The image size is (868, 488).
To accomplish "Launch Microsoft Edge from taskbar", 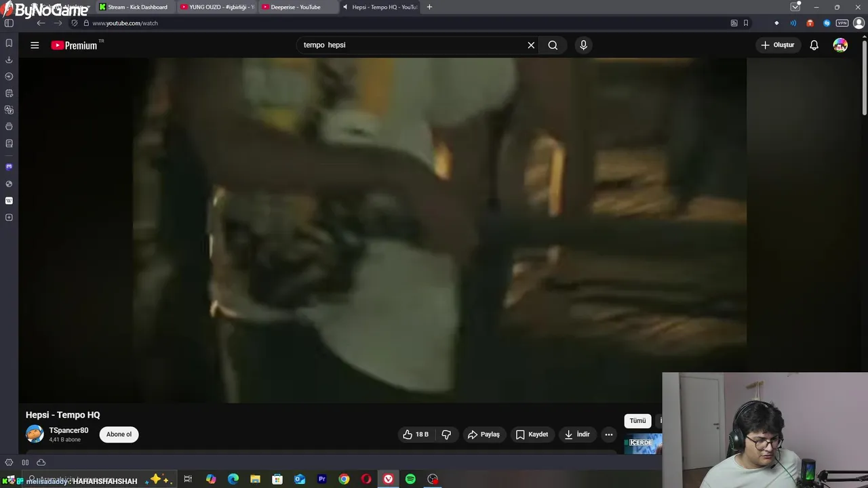I will point(233,479).
